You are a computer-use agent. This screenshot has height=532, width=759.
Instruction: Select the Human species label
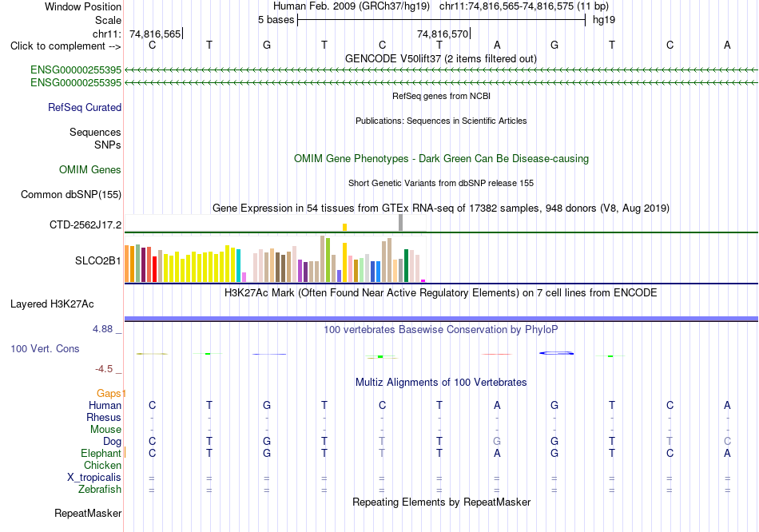105,405
